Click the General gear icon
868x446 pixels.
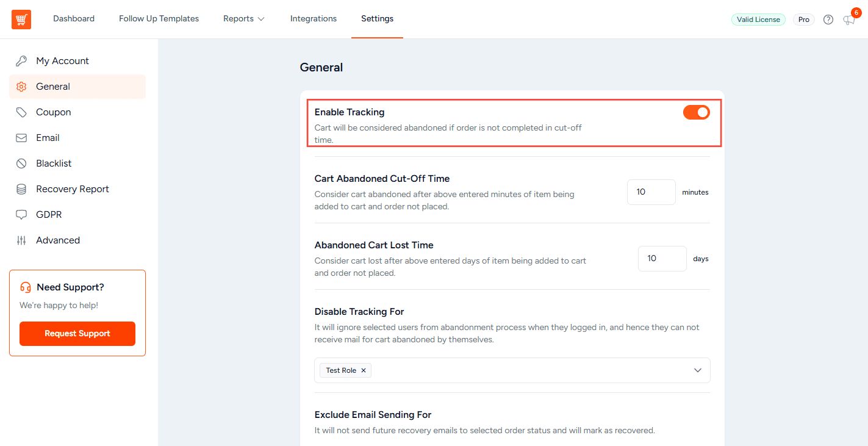click(21, 87)
